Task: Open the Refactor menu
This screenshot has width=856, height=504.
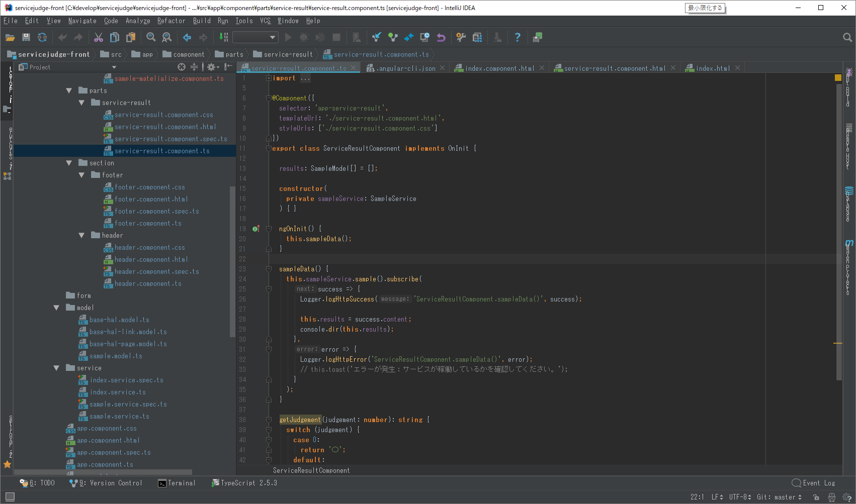Action: click(x=171, y=21)
